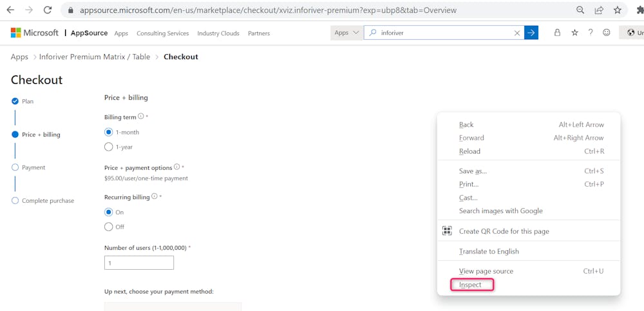Image resolution: width=644 pixels, height=311 pixels.
Task: Click the lock icon in the AppSource header
Action: pos(557,33)
